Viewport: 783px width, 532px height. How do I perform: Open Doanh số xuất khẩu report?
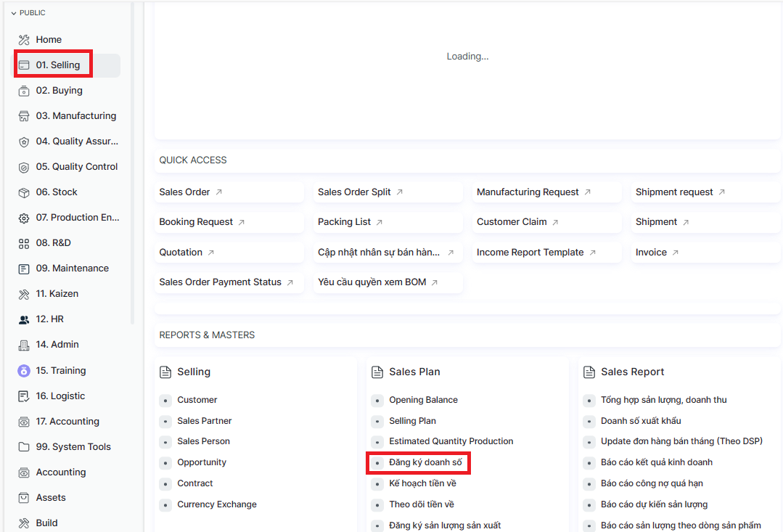[641, 421]
